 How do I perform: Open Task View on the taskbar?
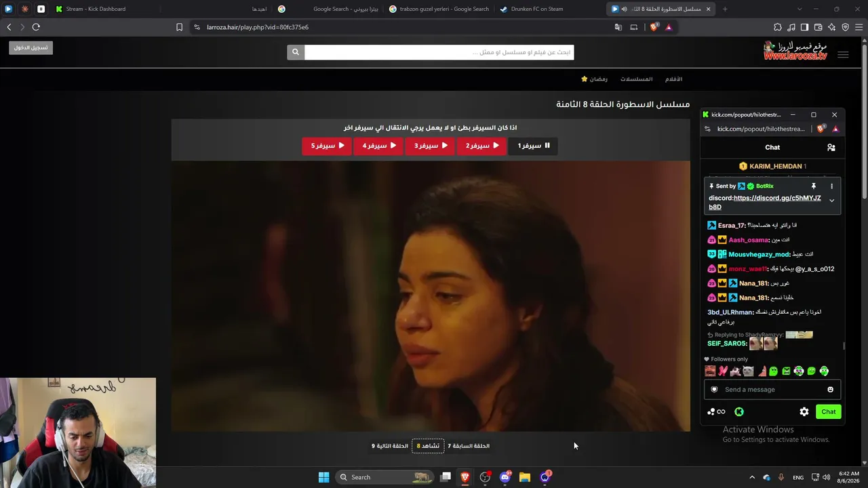coord(446,477)
